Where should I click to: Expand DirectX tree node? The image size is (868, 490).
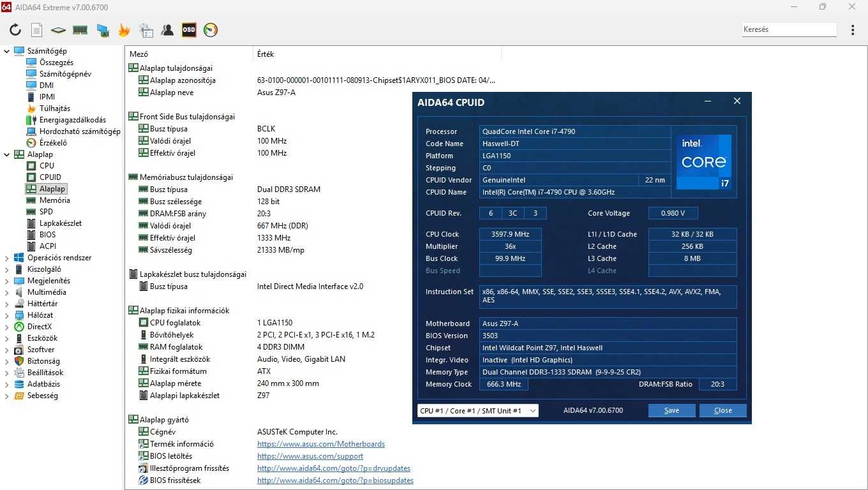[6, 327]
